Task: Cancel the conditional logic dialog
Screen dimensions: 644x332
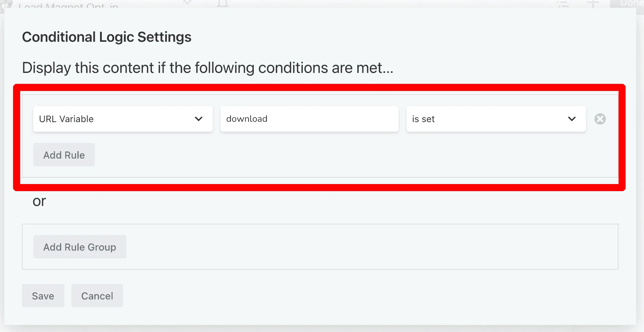Action: (x=97, y=296)
